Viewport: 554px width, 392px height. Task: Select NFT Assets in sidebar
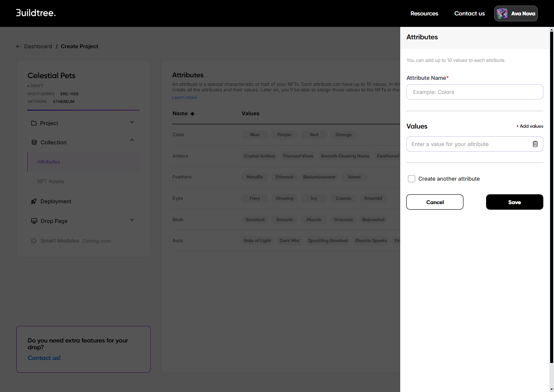pos(51,181)
